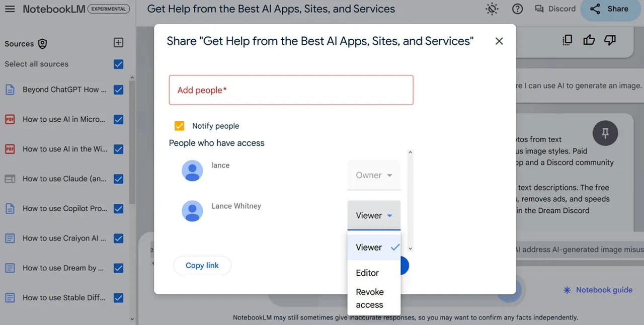Click the Add people input field

(x=291, y=90)
